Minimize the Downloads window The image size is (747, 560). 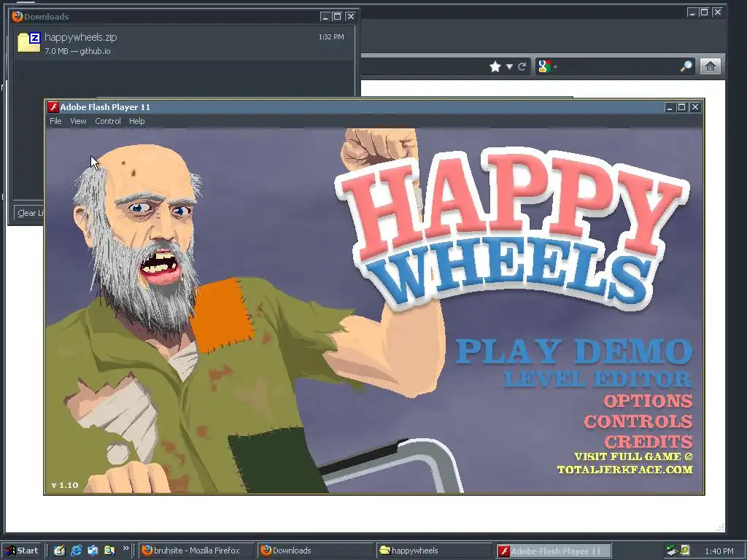tap(325, 17)
